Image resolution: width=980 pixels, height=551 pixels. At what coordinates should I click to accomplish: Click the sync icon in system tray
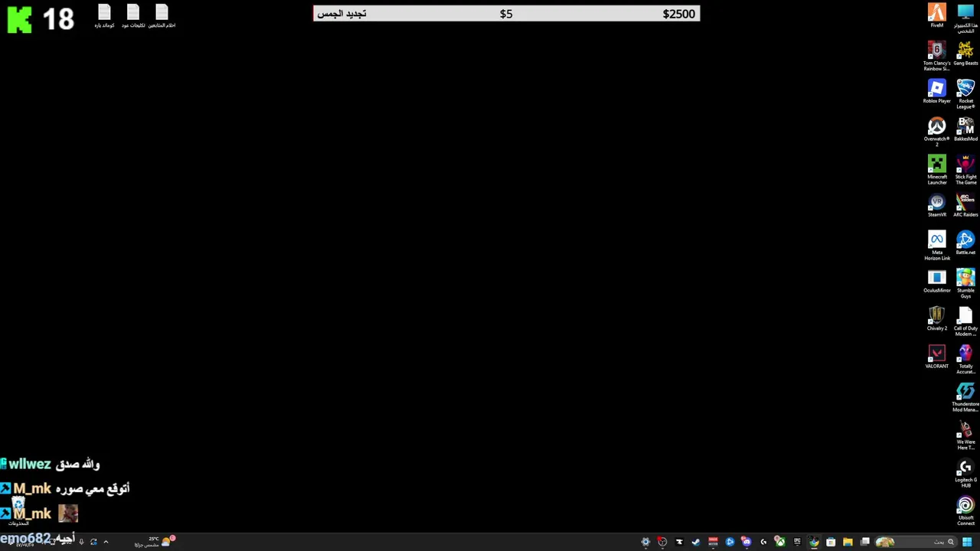93,542
